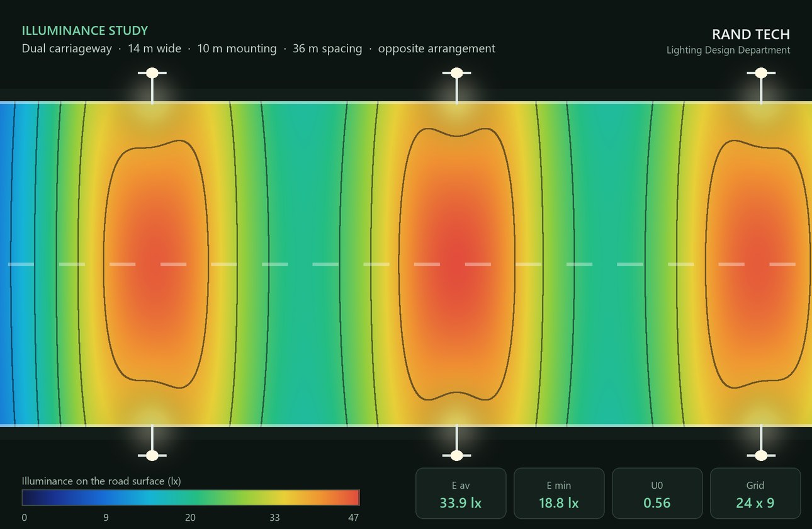This screenshot has height=529, width=812.
Task: Click the 20 tick label on legend
Action: [x=190, y=518]
